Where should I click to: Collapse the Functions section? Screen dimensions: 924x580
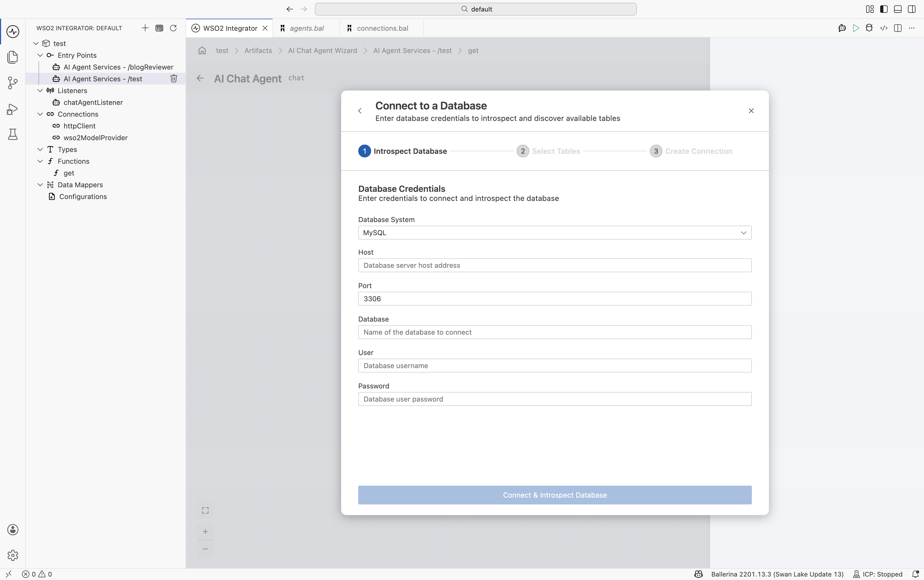coord(40,161)
